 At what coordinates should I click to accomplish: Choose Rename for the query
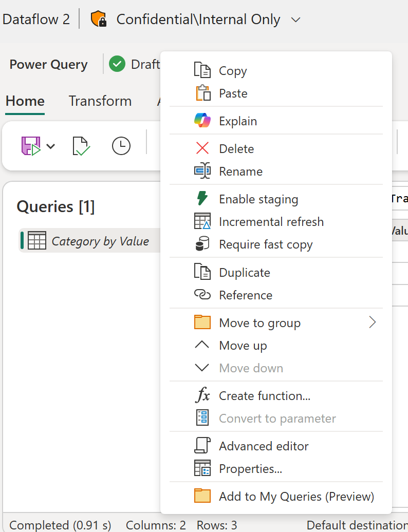(276, 171)
